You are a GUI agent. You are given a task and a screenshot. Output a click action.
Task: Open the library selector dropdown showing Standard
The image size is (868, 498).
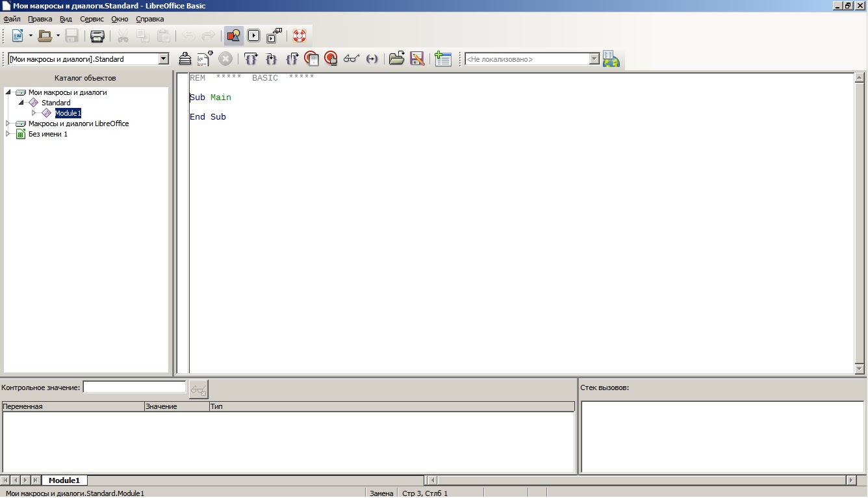click(x=164, y=58)
